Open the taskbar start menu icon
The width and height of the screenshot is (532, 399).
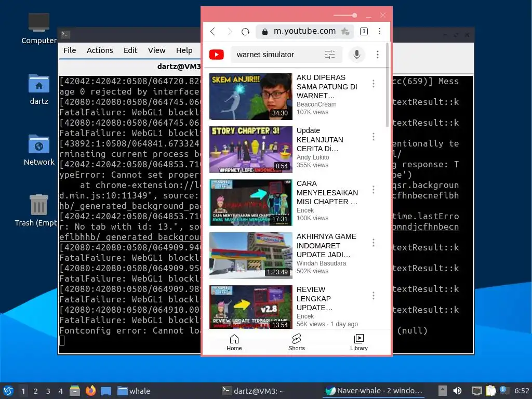[x=8, y=391]
